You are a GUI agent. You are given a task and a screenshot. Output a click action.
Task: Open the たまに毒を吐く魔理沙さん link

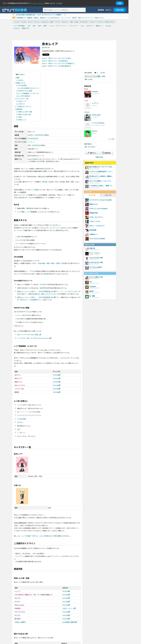23,595
